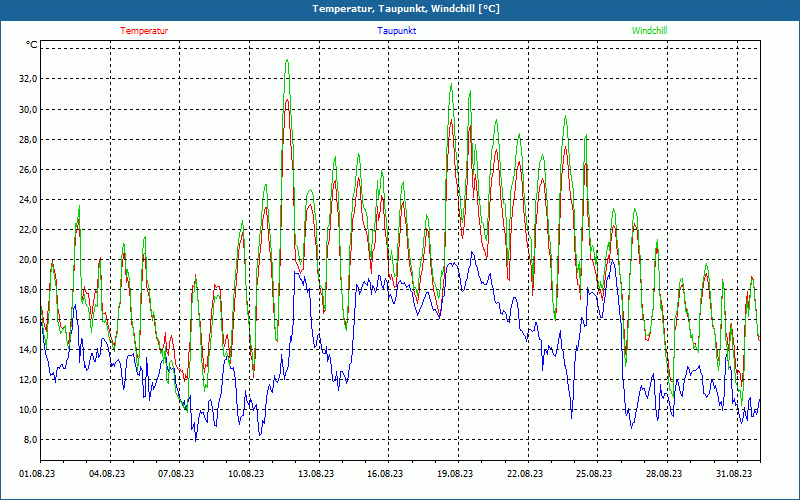Click the 24,0 y-axis value
Viewport: 800px width, 500px height.
click(x=28, y=199)
